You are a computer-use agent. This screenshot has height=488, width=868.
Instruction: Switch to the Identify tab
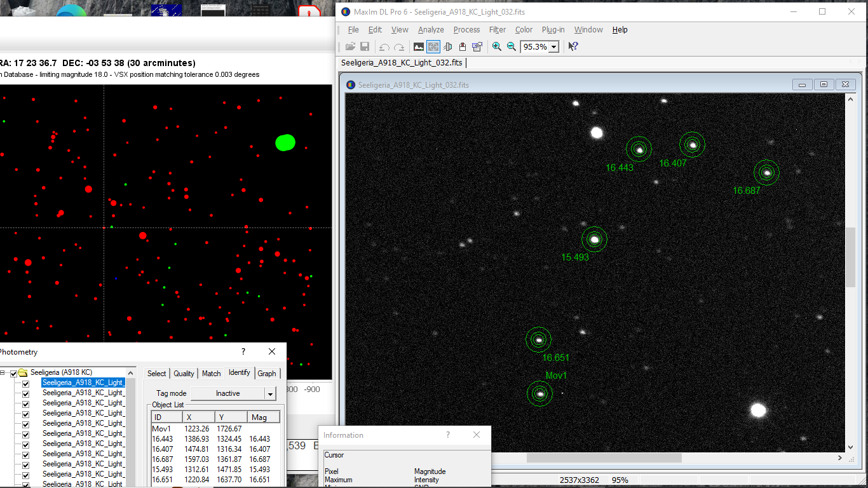click(x=239, y=372)
